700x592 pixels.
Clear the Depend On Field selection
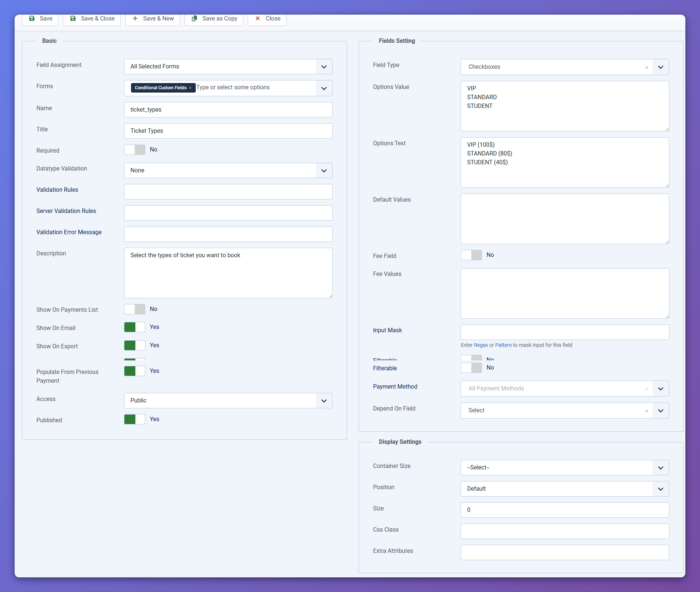(647, 411)
